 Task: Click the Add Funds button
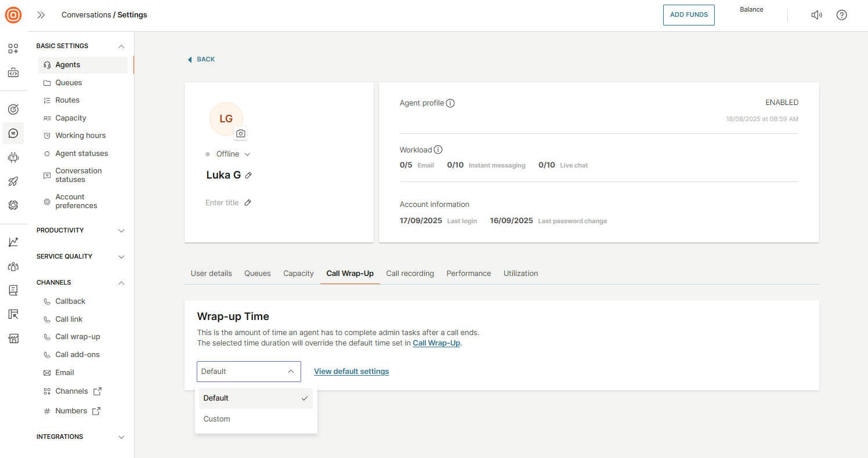[688, 15]
